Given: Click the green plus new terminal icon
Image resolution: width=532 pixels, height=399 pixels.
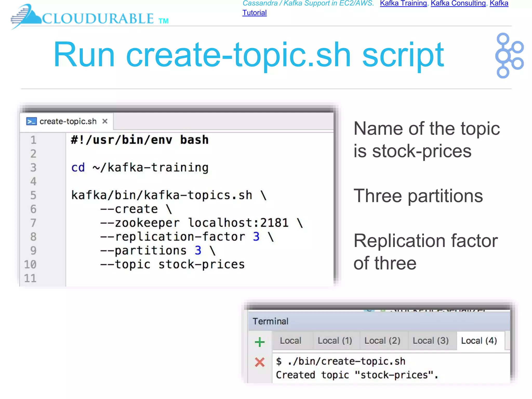Looking at the screenshot, I should point(260,342).
